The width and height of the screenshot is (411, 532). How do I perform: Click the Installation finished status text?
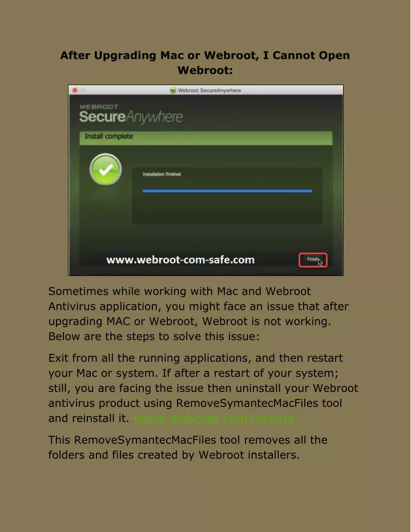162,174
